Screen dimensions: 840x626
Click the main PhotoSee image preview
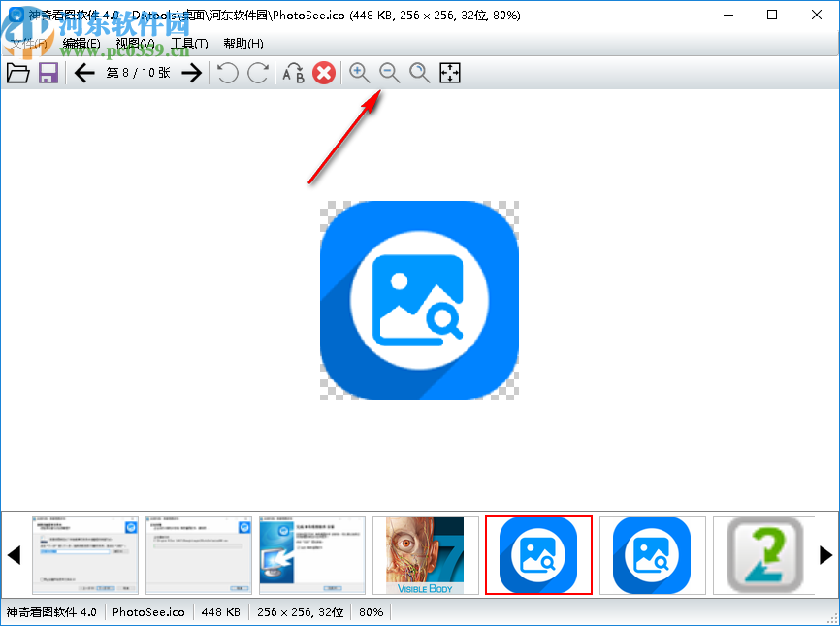(419, 300)
